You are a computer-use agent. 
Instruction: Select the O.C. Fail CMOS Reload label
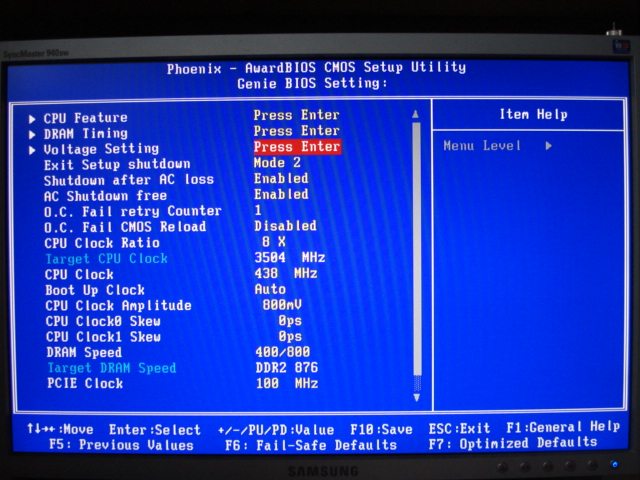tap(125, 227)
